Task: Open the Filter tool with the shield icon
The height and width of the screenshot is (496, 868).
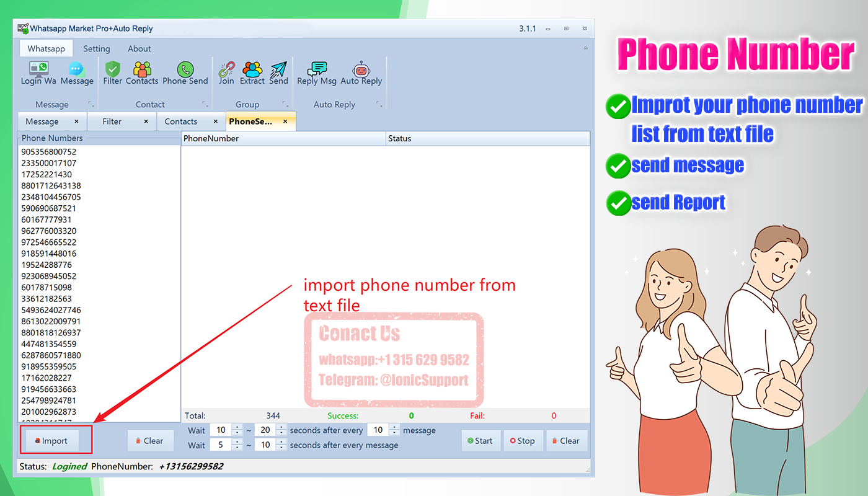Action: click(x=113, y=73)
